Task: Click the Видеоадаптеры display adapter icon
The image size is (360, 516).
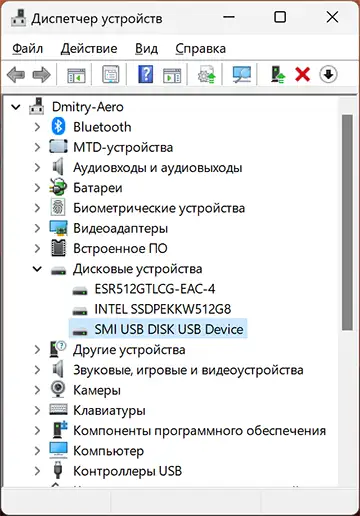Action: pyautogui.click(x=58, y=228)
